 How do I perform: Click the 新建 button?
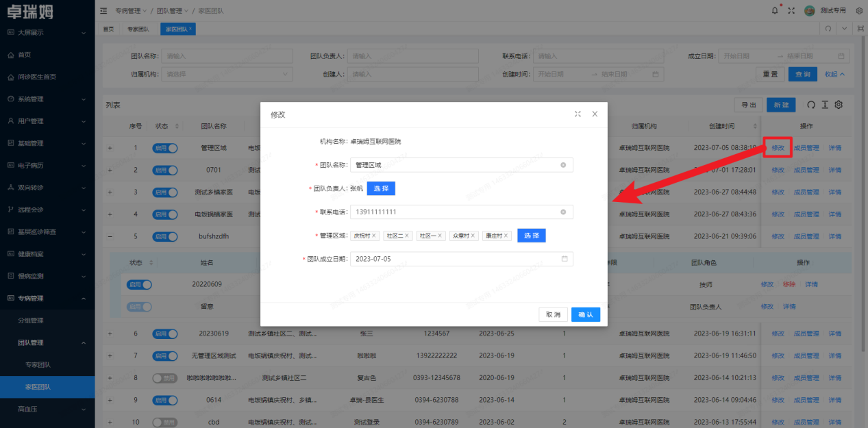tap(781, 105)
